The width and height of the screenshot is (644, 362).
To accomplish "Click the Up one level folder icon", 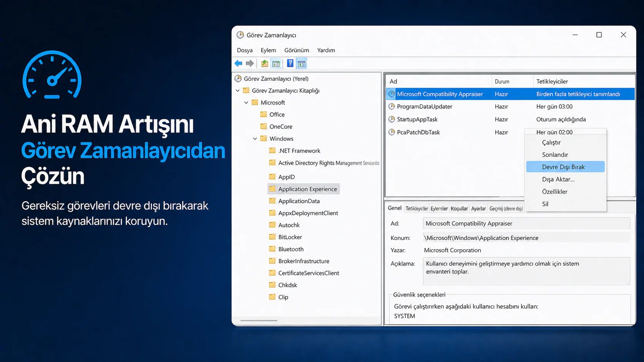I will [x=265, y=63].
